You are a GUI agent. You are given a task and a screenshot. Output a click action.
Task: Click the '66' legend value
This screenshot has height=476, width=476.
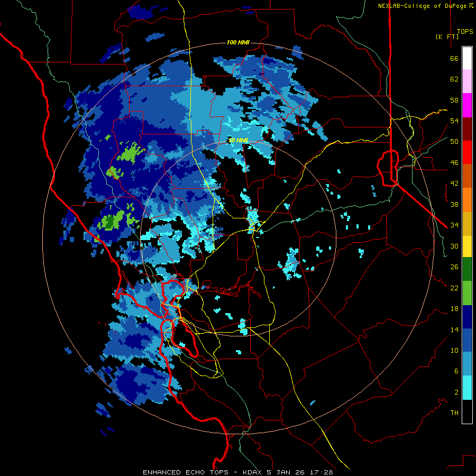pyautogui.click(x=454, y=58)
